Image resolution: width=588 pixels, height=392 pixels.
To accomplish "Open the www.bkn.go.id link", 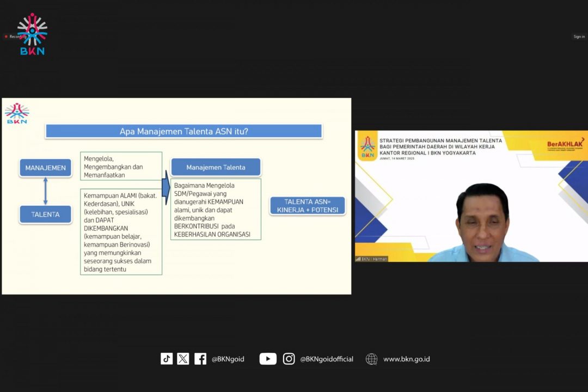I will coord(406,359).
